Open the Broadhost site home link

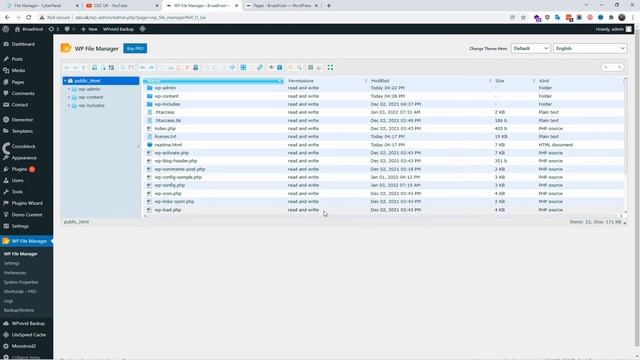pos(29,29)
